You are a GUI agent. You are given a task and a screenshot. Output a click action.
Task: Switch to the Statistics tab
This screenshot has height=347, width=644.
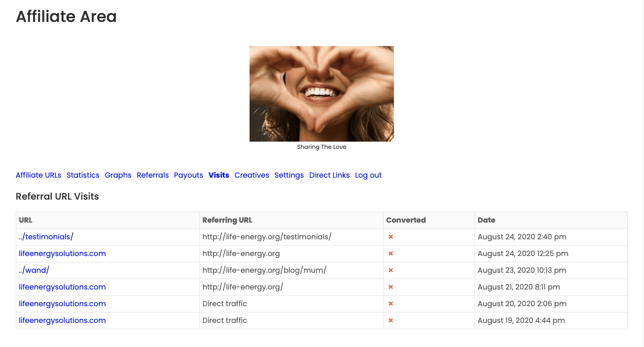83,175
